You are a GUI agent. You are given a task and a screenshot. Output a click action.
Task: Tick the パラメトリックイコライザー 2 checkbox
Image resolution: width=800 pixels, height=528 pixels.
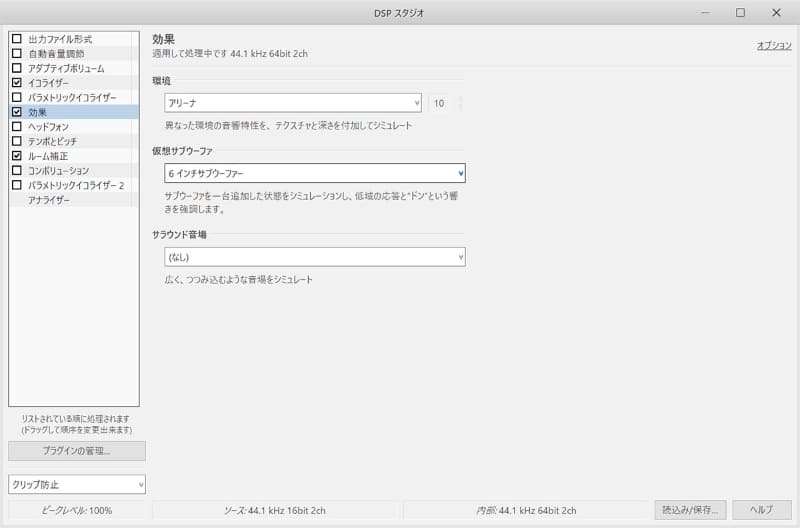coord(17,185)
